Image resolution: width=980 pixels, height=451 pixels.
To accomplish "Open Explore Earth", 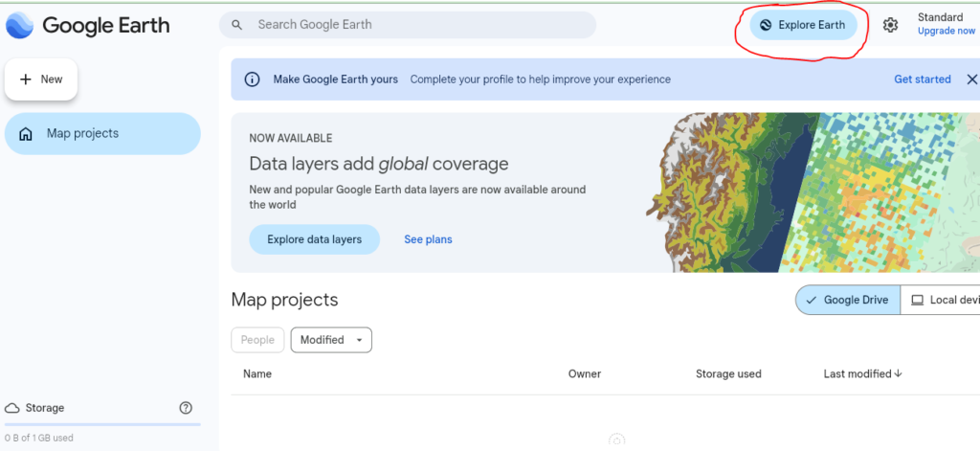I will point(803,25).
